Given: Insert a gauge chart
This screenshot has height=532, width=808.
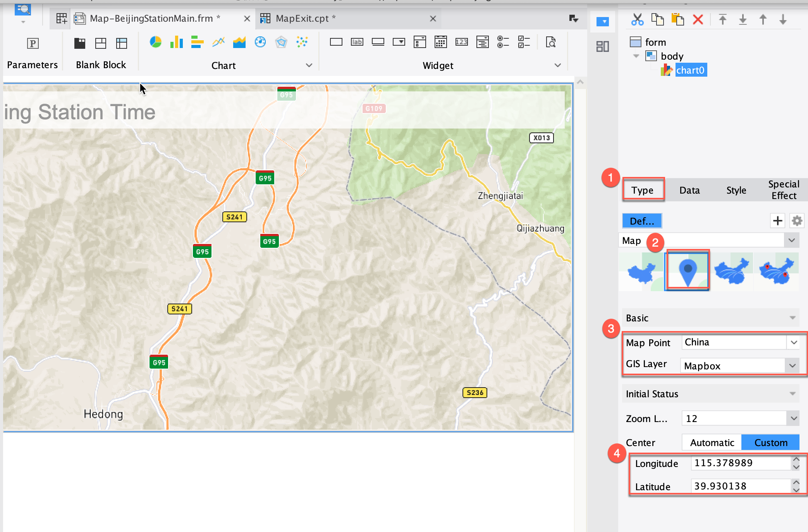Looking at the screenshot, I should (260, 42).
